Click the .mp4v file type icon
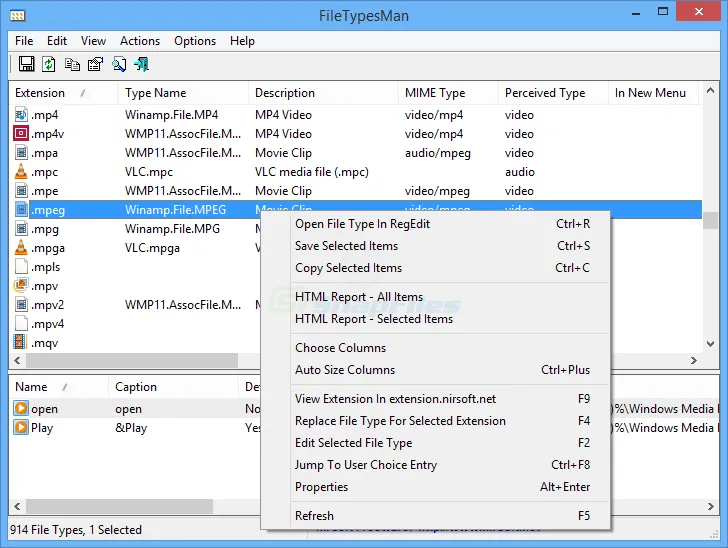728x548 pixels. 21,134
